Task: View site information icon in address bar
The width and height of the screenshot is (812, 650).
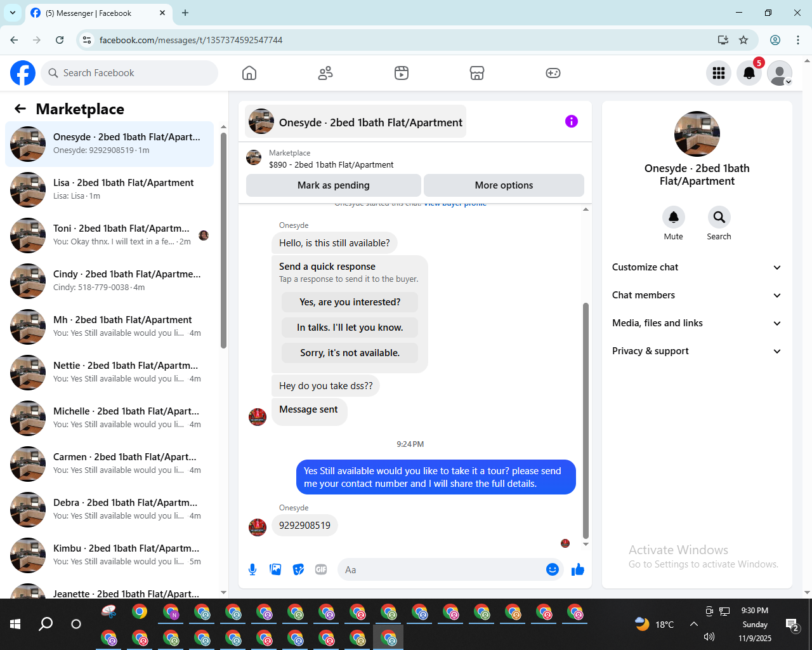Action: pos(88,40)
